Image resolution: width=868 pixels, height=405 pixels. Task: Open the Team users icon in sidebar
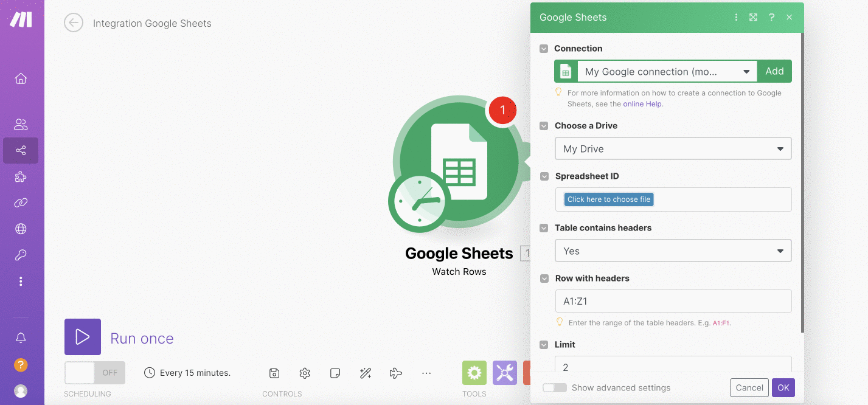coord(21,125)
